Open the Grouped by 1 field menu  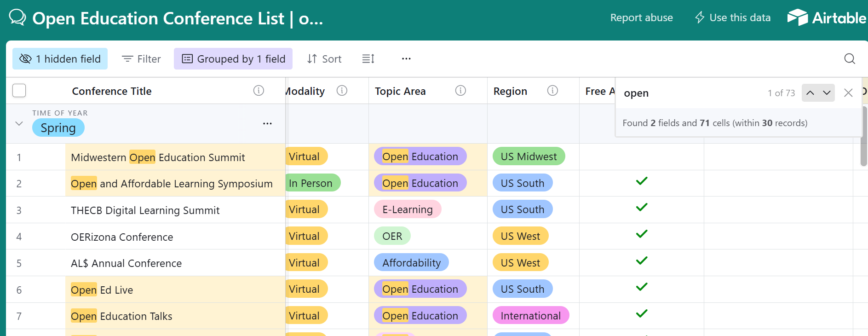(233, 59)
